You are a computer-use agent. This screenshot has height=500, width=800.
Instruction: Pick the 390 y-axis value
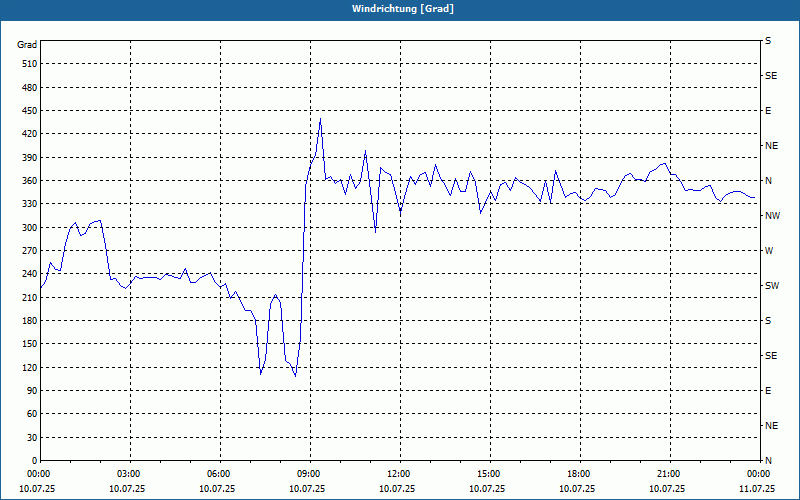point(30,157)
